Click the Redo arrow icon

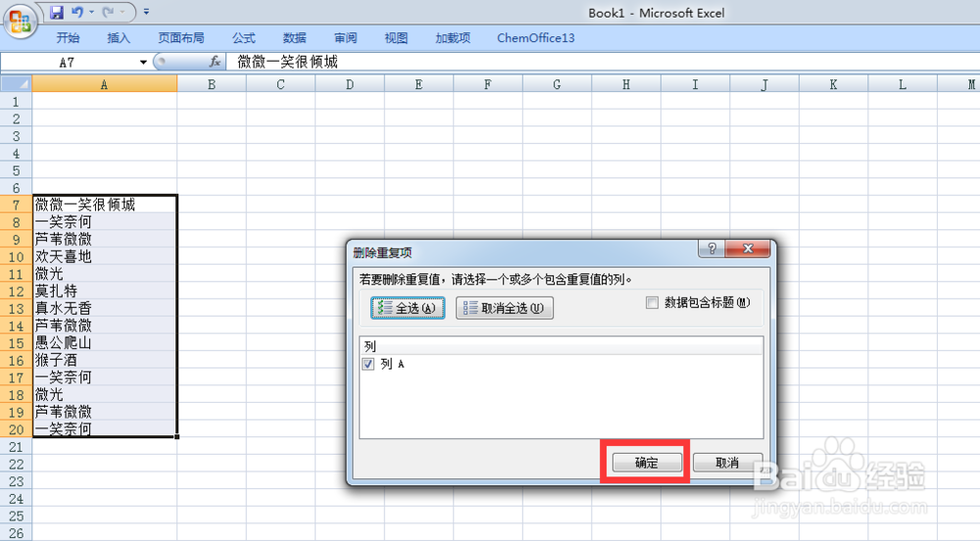pos(108,12)
